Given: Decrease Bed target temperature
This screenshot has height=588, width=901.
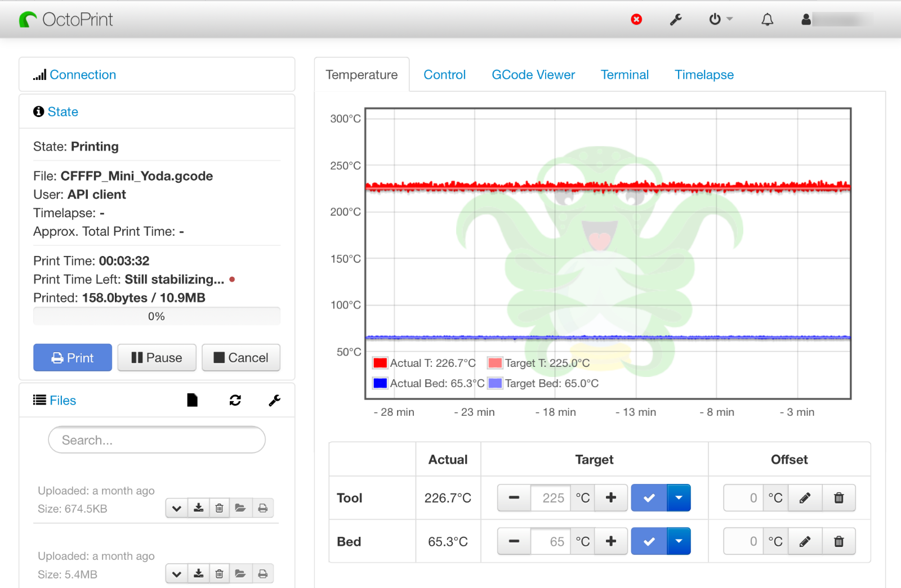Looking at the screenshot, I should [514, 541].
